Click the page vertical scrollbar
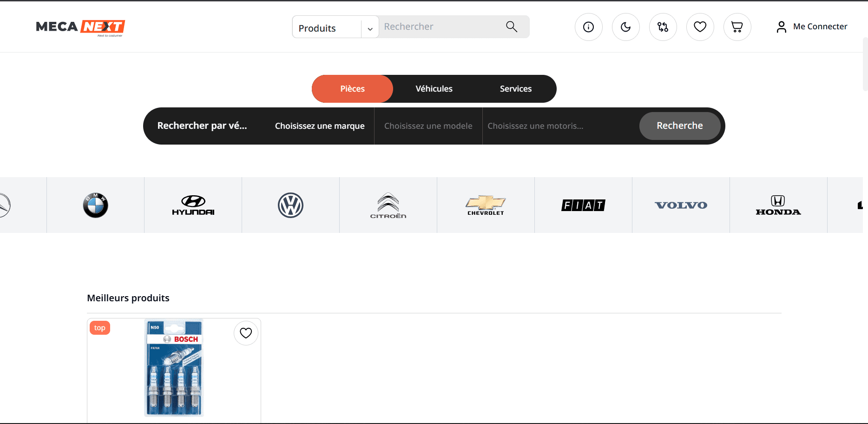The image size is (868, 424). pos(865,64)
